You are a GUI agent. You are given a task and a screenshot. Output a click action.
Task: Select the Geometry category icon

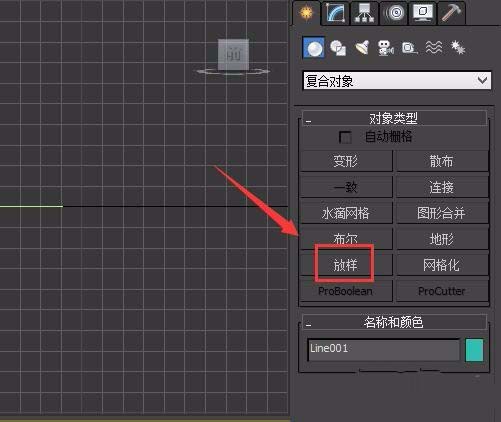[x=313, y=48]
